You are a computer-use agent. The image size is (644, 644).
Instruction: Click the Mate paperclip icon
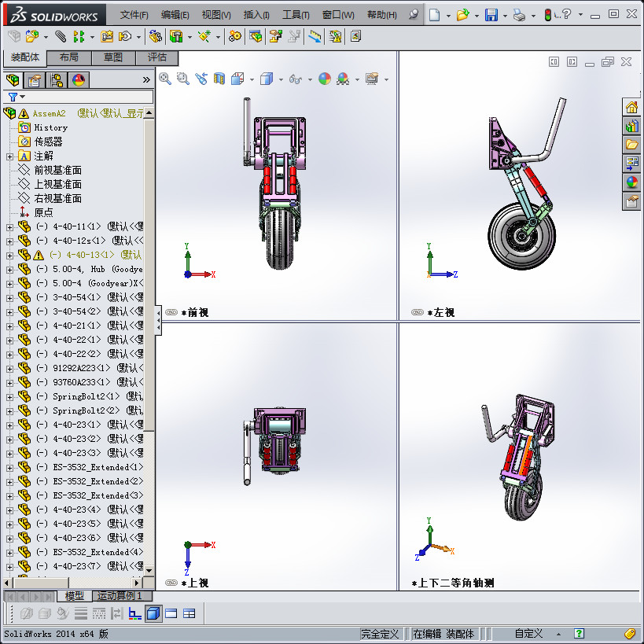click(x=61, y=36)
